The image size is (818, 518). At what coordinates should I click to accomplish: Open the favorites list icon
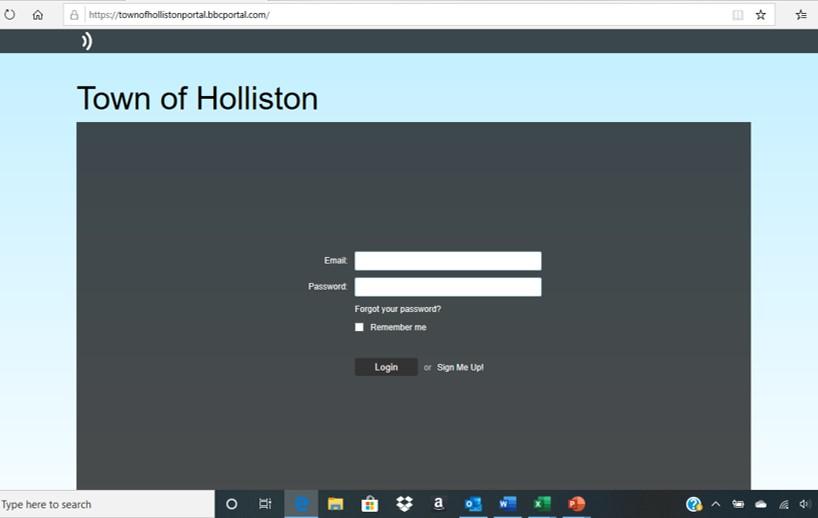tap(801, 15)
